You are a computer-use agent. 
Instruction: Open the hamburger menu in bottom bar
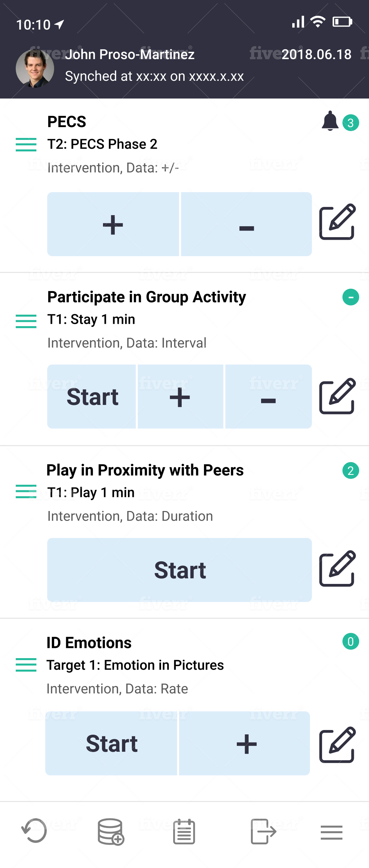[331, 832]
